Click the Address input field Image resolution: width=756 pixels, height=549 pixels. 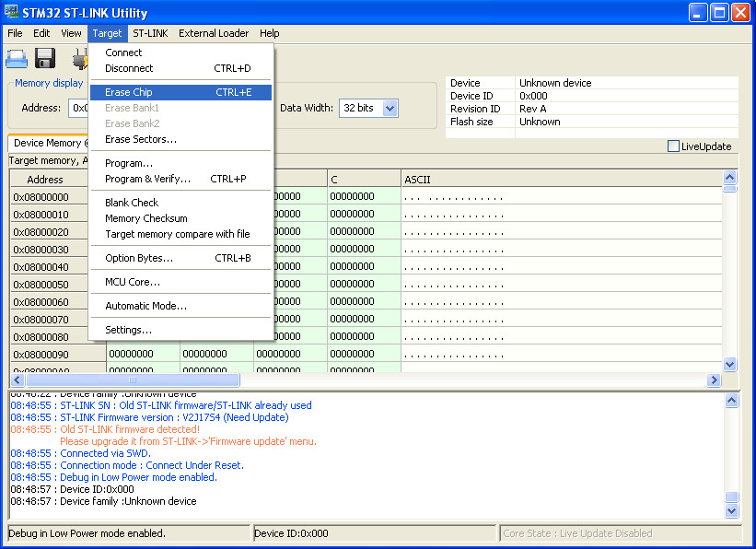pyautogui.click(x=78, y=108)
